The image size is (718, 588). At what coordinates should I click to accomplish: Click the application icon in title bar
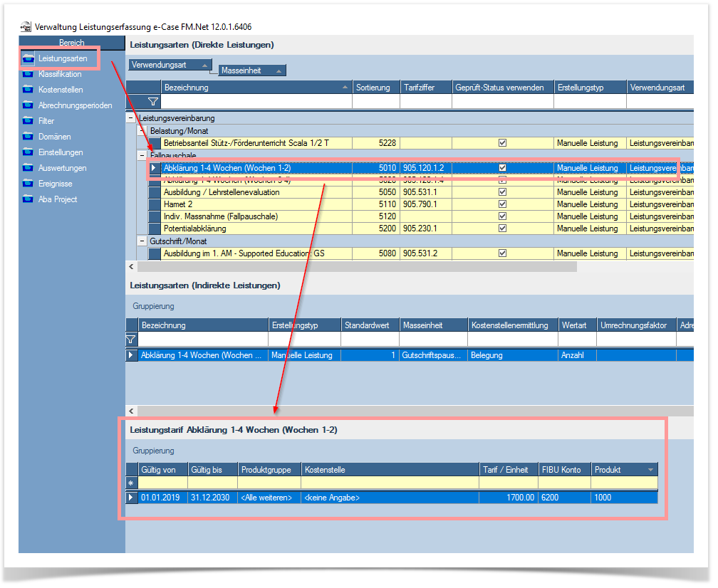click(x=26, y=27)
